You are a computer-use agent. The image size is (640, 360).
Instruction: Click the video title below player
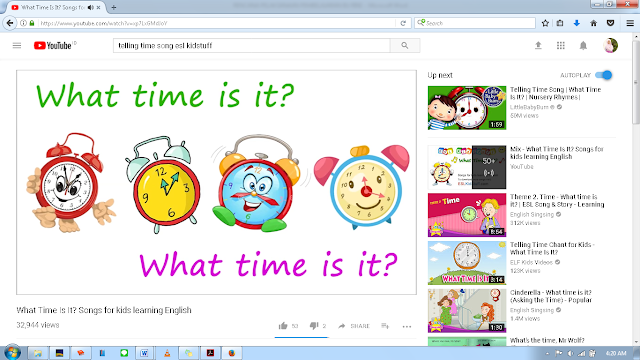click(x=104, y=310)
